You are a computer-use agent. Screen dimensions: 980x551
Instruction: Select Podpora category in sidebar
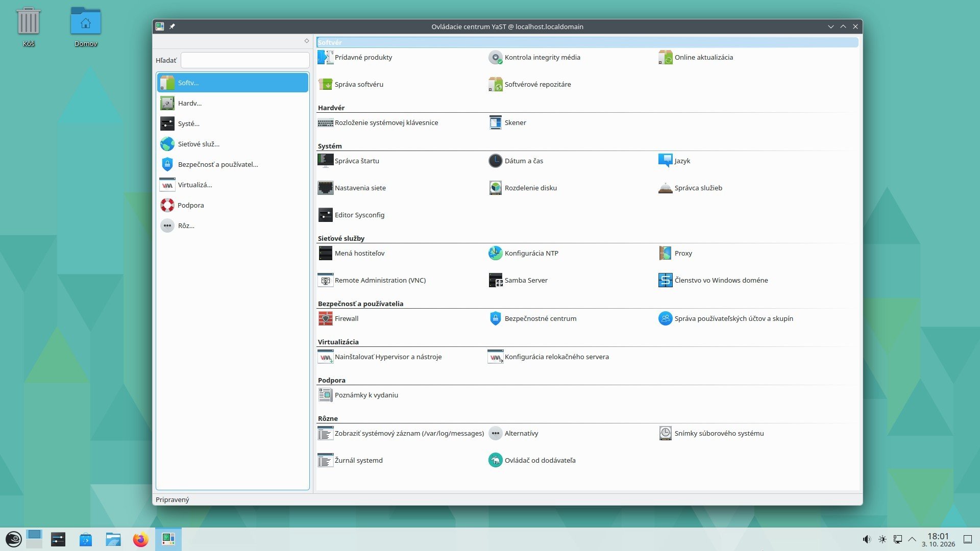(233, 205)
